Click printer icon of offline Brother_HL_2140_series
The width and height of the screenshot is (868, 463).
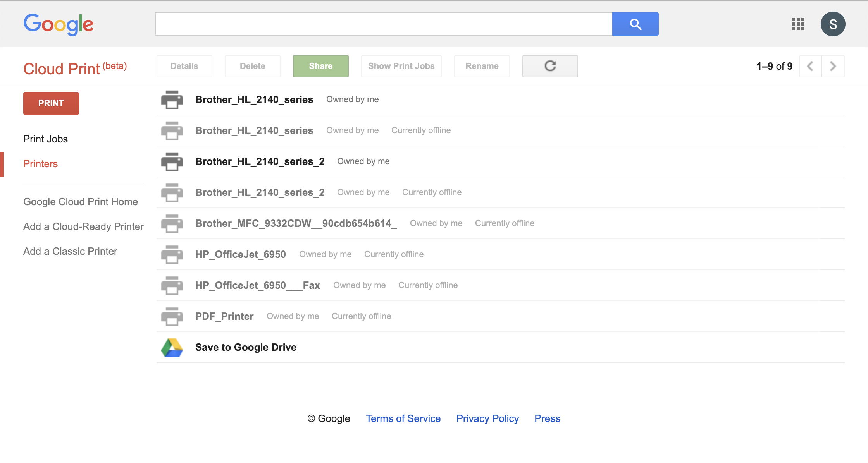point(172,130)
